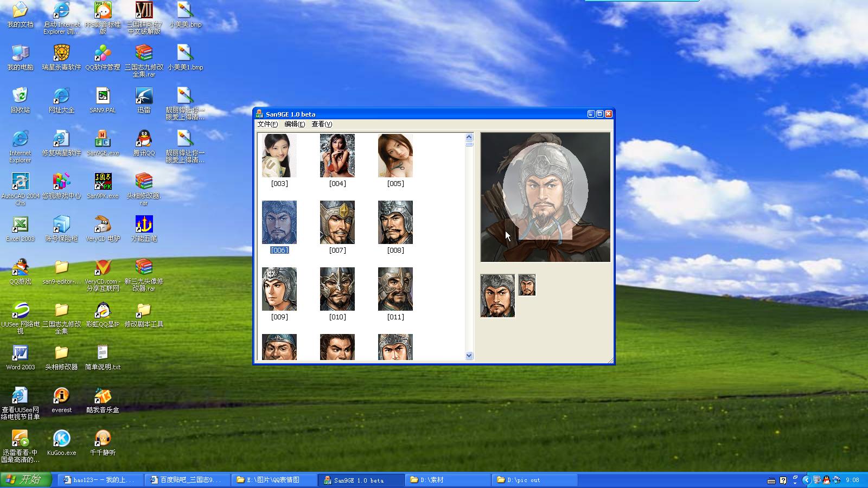
Task: Open the SAN9.PAL file icon
Action: pos(103,97)
